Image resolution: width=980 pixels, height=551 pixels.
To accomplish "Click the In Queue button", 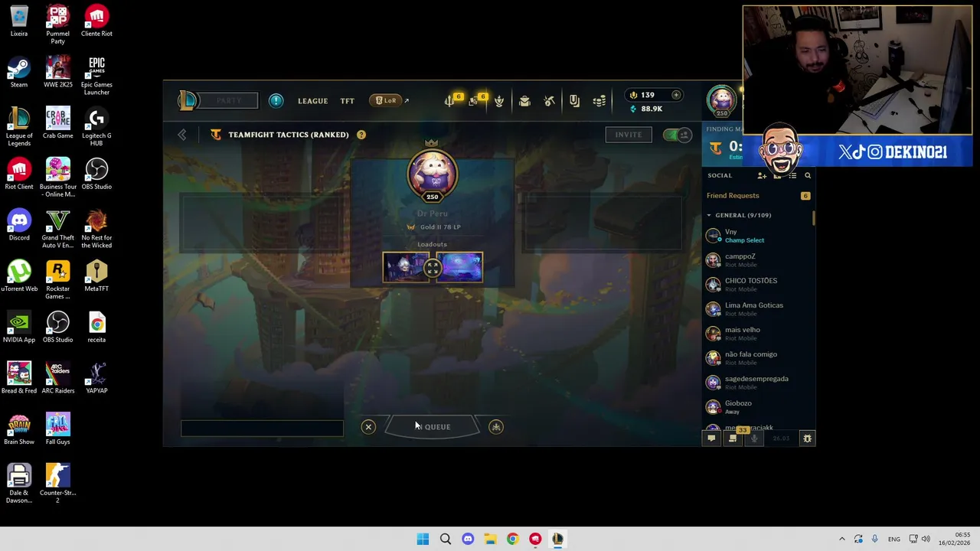I will pos(433,427).
